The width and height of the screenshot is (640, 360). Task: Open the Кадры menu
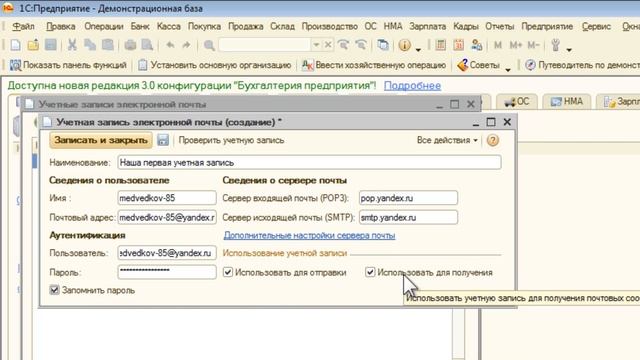[x=466, y=27]
